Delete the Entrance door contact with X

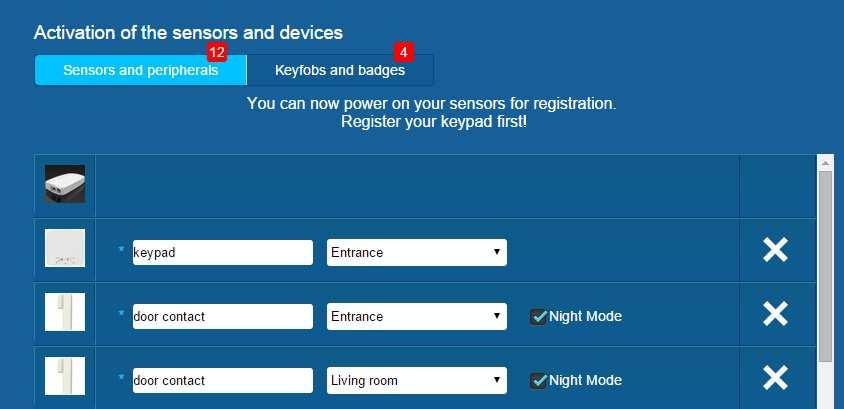point(775,314)
